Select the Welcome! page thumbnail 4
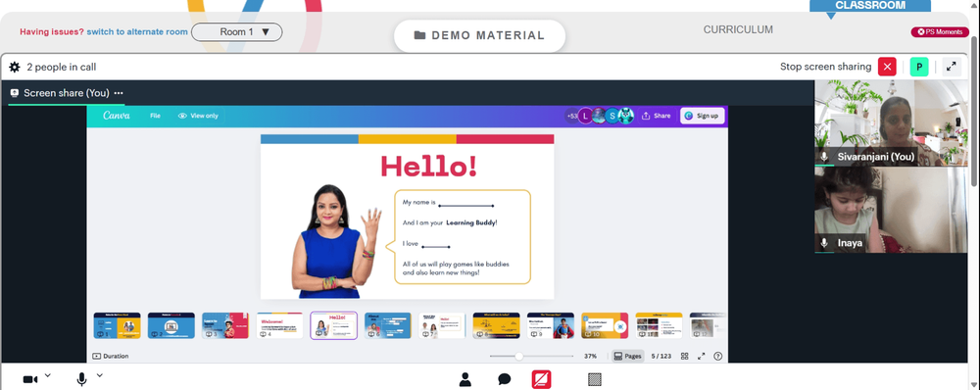The height and width of the screenshot is (390, 980). (279, 325)
